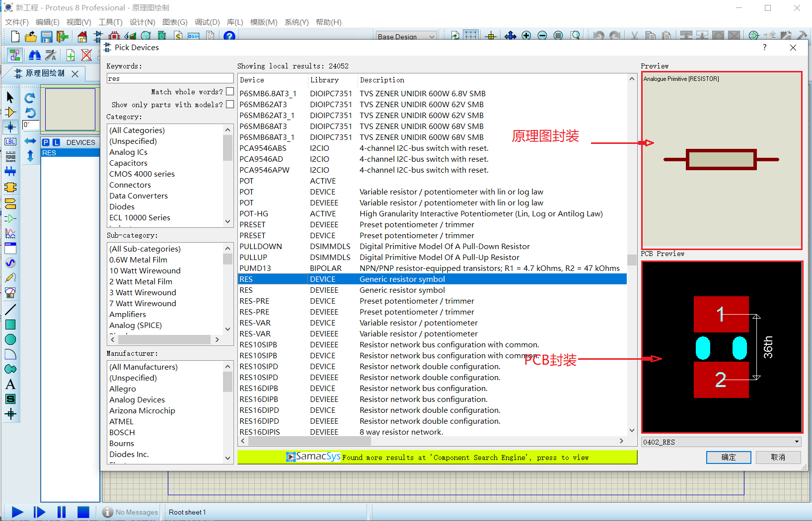
Task: Select Bourns in Manufacturer list
Action: point(122,443)
